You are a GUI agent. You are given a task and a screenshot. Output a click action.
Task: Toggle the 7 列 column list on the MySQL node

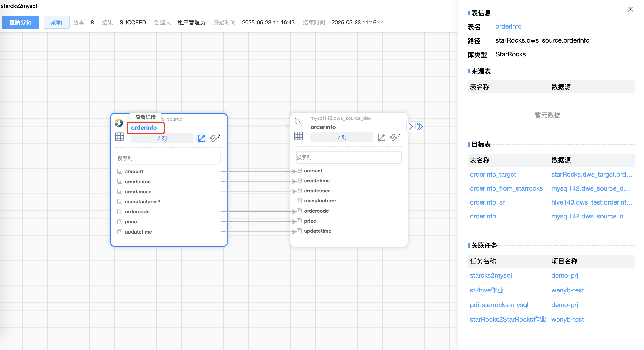tap(342, 138)
